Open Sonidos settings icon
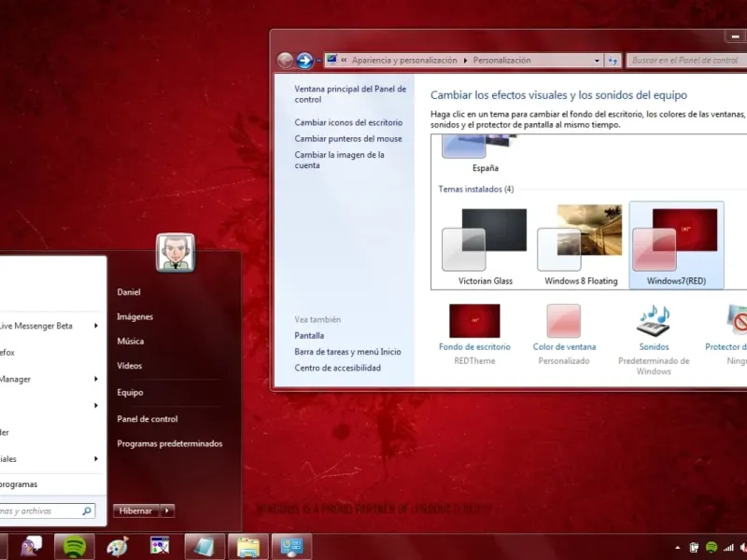This screenshot has width=747, height=560. 654,320
